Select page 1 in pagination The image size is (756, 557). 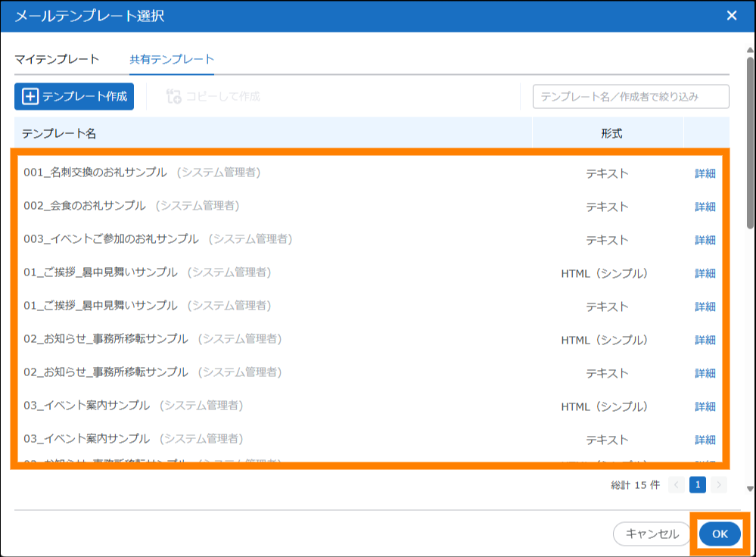pyautogui.click(x=697, y=485)
